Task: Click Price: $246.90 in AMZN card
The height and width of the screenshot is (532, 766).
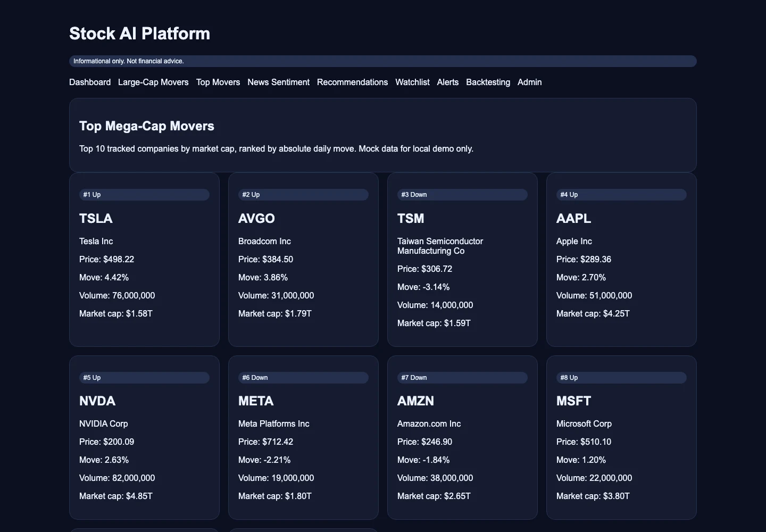Action: (425, 442)
